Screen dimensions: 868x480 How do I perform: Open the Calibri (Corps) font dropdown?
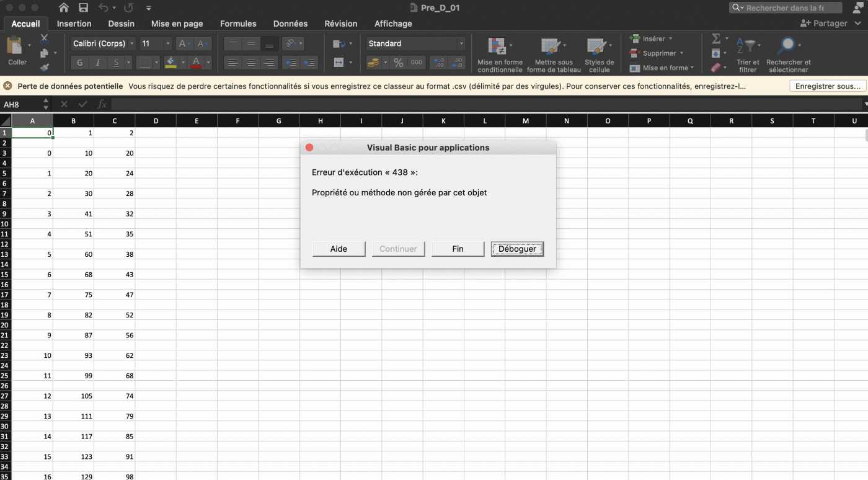(x=103, y=43)
